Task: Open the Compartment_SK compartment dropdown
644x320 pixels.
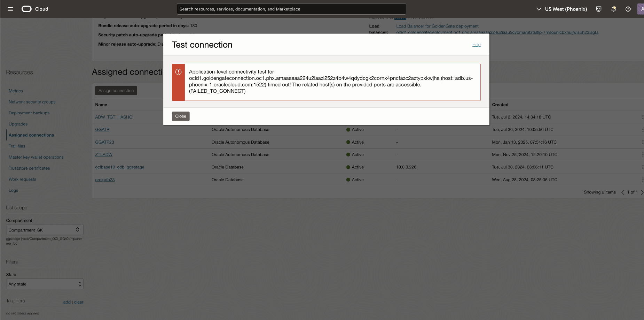Action: pyautogui.click(x=45, y=230)
